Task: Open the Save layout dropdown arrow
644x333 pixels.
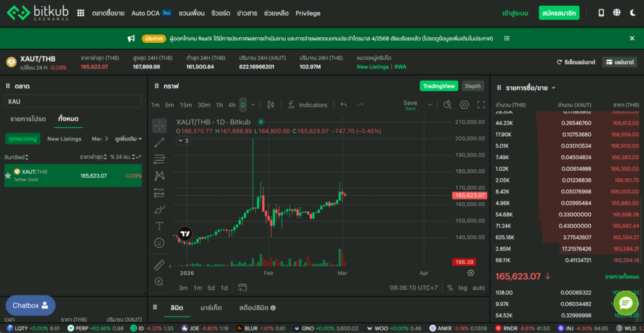Action: (430, 104)
